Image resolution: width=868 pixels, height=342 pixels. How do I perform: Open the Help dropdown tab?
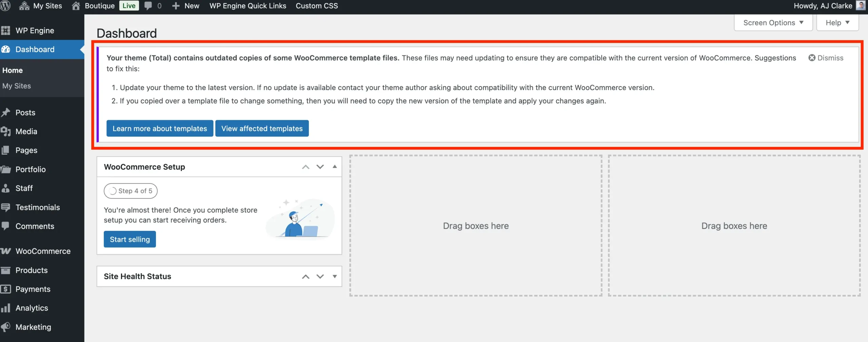(x=837, y=23)
